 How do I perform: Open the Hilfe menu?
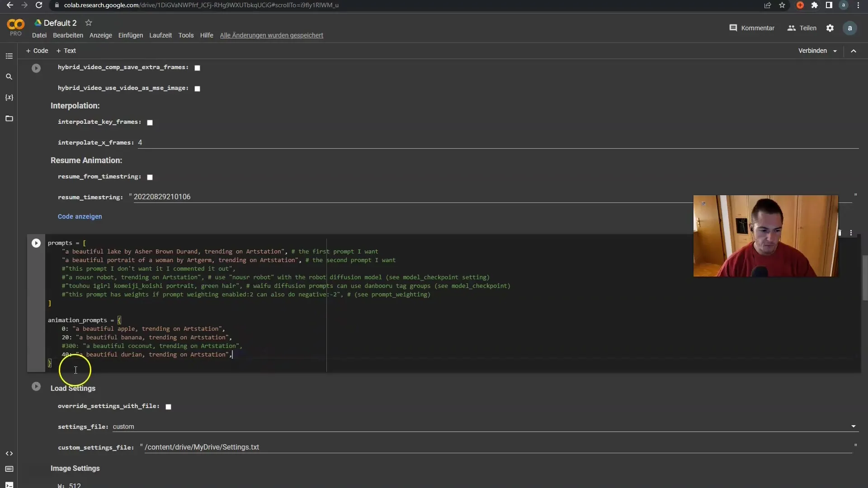(x=207, y=35)
